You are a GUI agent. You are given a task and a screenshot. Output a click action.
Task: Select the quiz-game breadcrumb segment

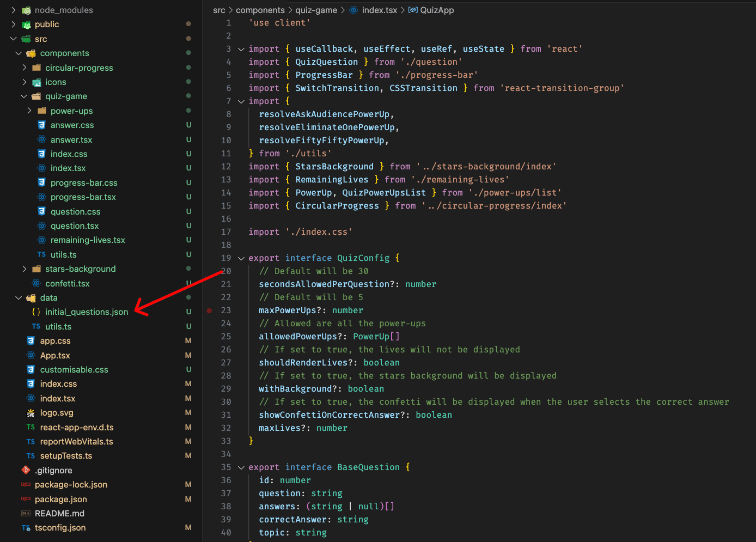(x=316, y=10)
